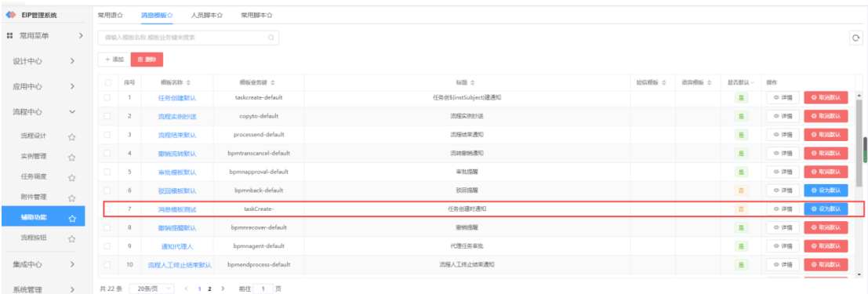Favorite the 流程设计 menu star
The image size is (868, 294).
pos(71,136)
